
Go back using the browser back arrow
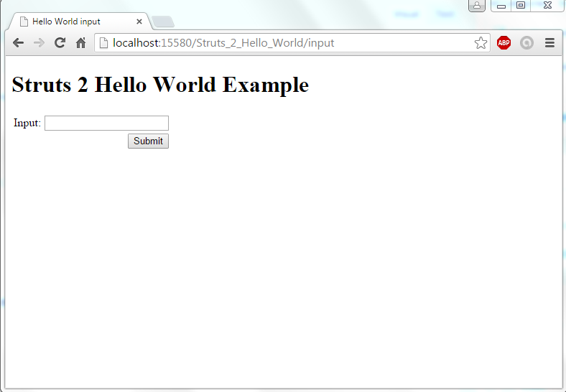click(x=18, y=43)
